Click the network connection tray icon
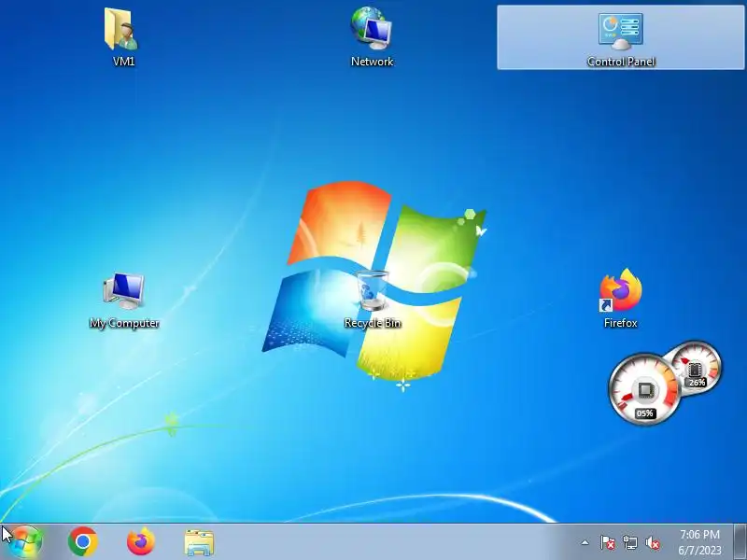This screenshot has height=560, width=747. click(x=630, y=542)
